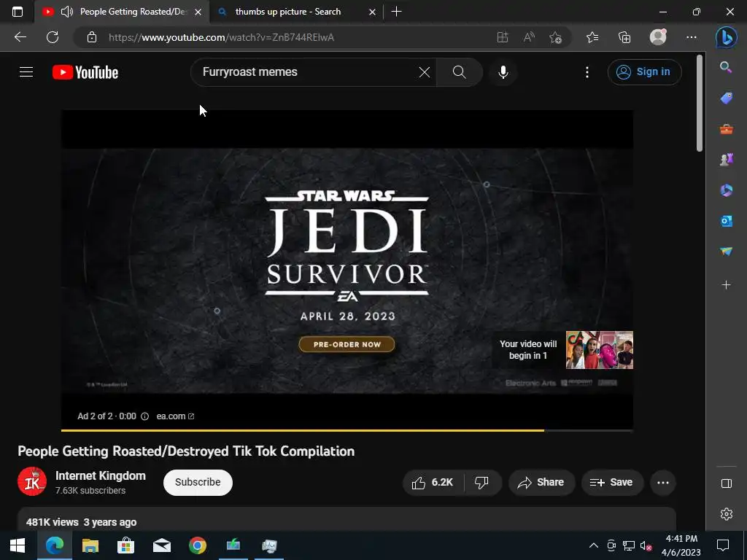Go to YouTube home via logo
Screen dimensions: 747x560
pyautogui.click(x=85, y=72)
